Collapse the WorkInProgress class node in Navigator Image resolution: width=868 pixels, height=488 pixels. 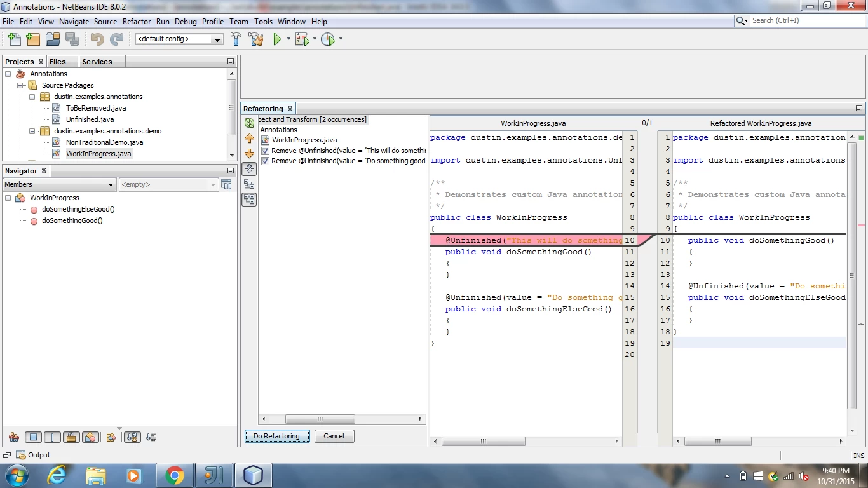[x=8, y=198]
